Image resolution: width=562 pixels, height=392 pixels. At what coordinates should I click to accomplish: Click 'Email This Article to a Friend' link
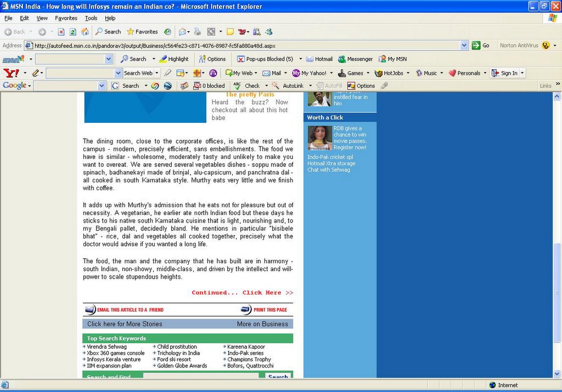[x=130, y=310]
